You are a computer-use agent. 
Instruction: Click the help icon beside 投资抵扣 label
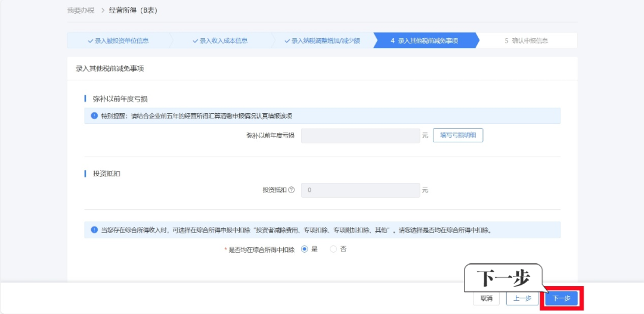tap(292, 190)
